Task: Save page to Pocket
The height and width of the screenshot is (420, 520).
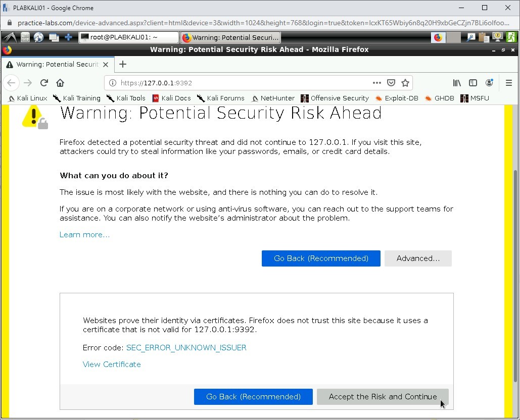Action: pyautogui.click(x=391, y=83)
